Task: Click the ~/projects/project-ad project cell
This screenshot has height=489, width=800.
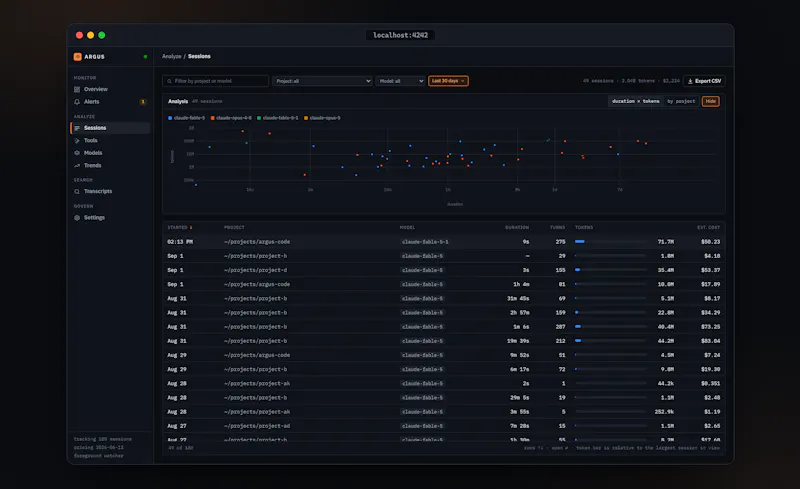Action: [x=257, y=426]
